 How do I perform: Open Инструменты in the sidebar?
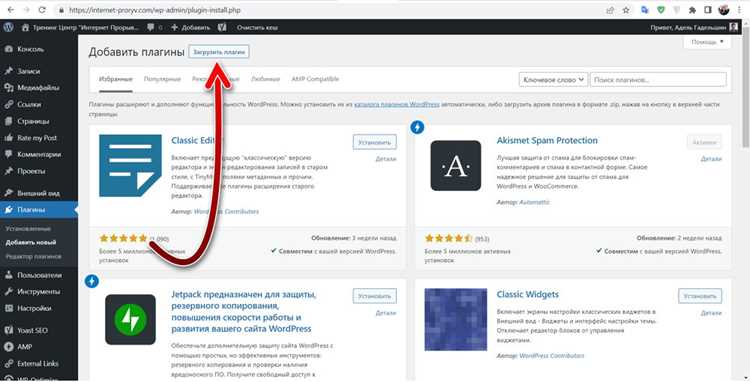click(38, 292)
